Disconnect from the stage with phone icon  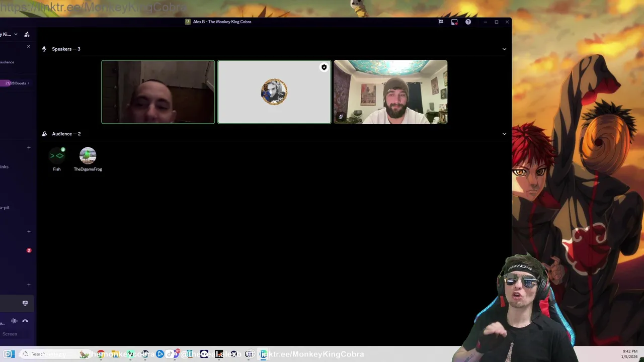pos(25,321)
